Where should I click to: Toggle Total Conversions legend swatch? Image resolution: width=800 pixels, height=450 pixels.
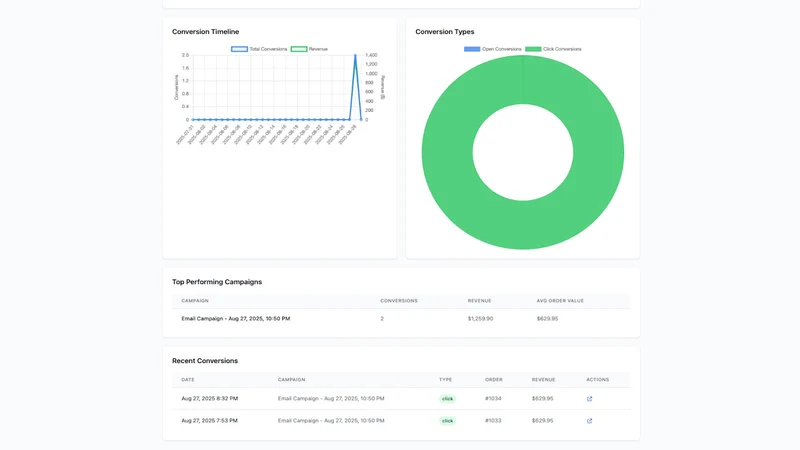(239, 49)
